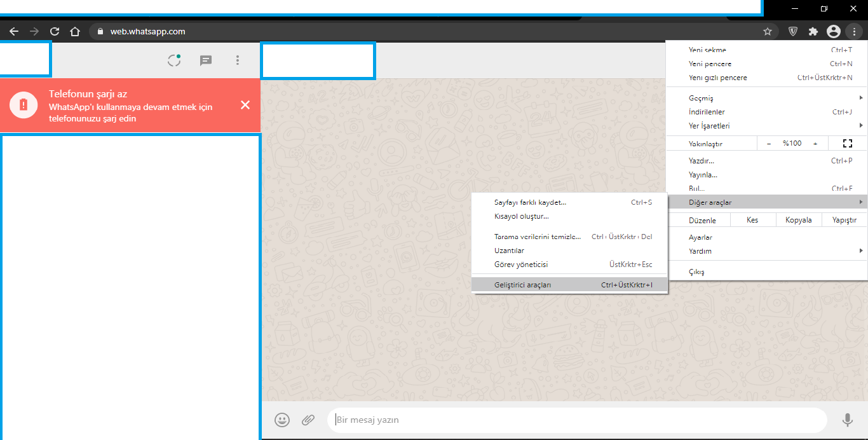Bookmark this page with star icon
The image size is (868, 440).
coord(768,31)
